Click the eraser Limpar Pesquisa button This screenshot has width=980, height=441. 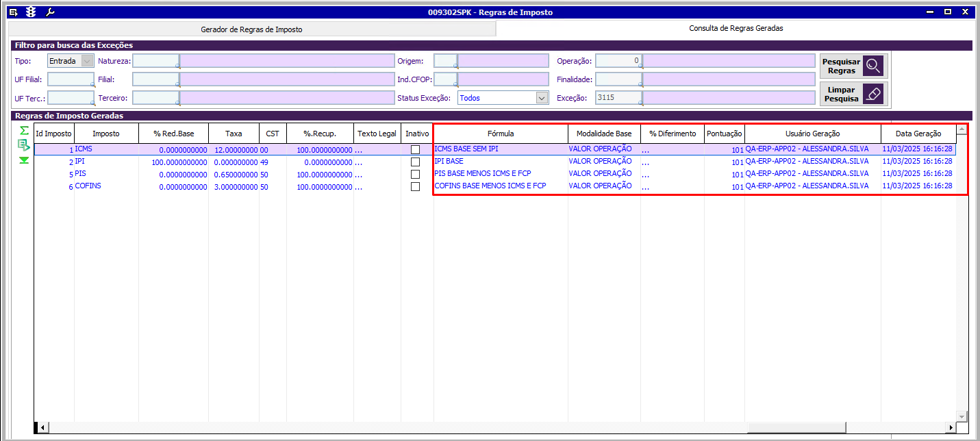point(853,94)
